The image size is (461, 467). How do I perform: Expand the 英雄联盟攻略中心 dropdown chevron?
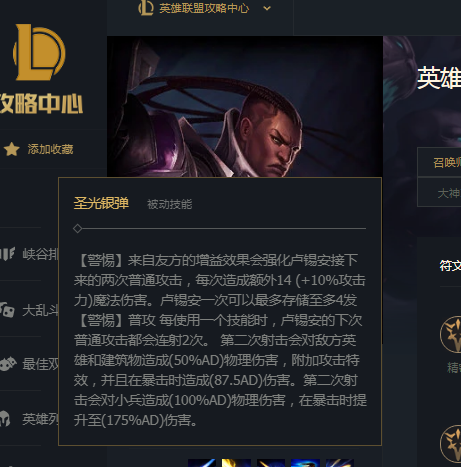click(267, 8)
